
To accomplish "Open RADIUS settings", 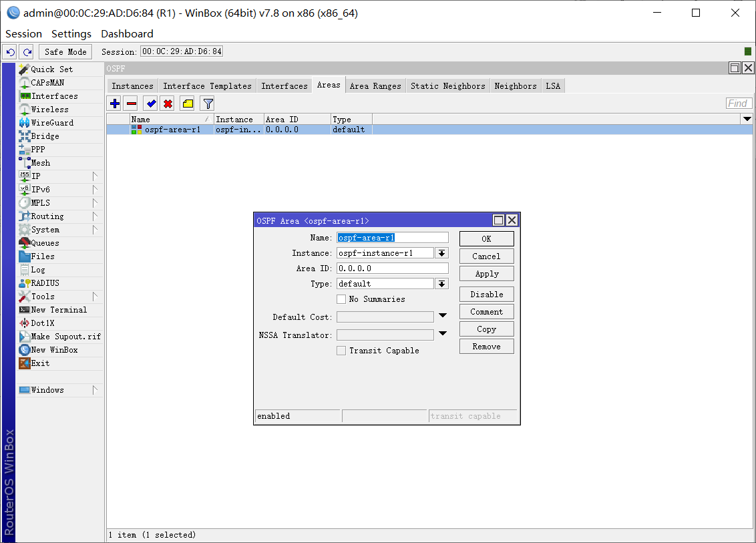I will tap(60, 283).
